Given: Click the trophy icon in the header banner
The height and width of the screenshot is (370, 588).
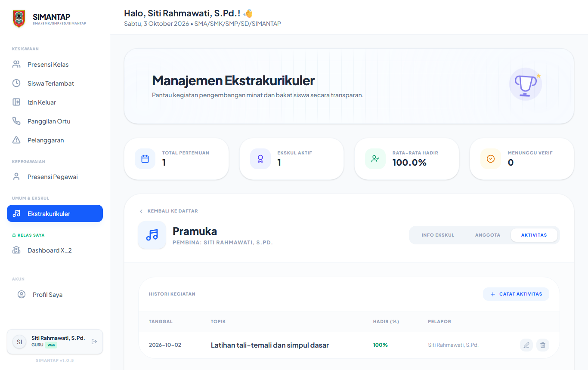Looking at the screenshot, I should pos(526,84).
